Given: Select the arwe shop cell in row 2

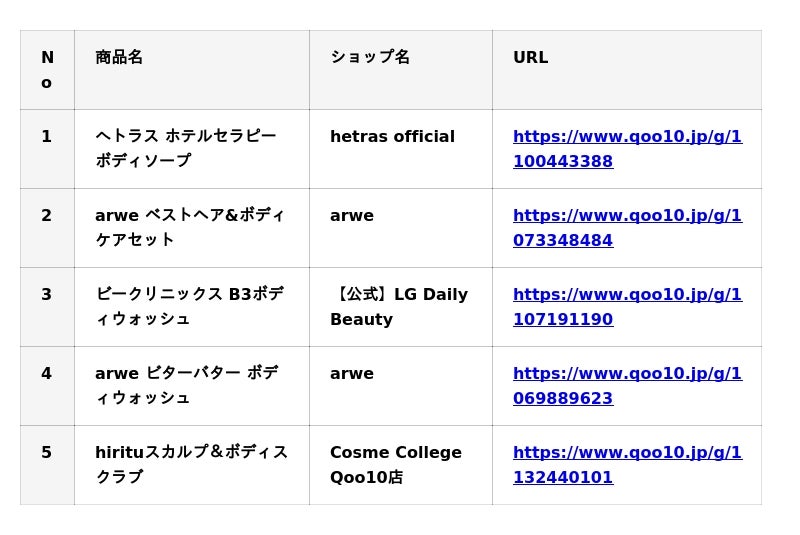Looking at the screenshot, I should click(x=352, y=216).
